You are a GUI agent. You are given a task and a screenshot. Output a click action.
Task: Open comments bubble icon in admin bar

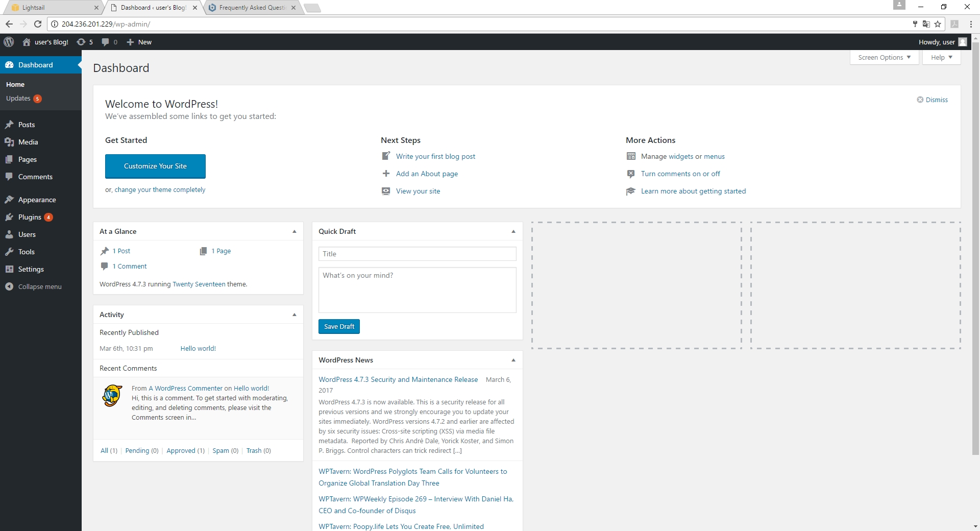pyautogui.click(x=105, y=42)
